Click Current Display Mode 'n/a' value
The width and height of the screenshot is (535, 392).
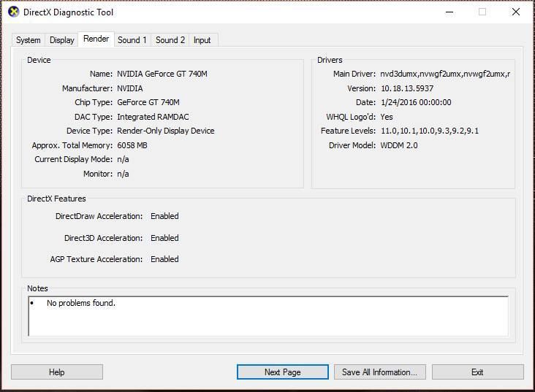124,160
